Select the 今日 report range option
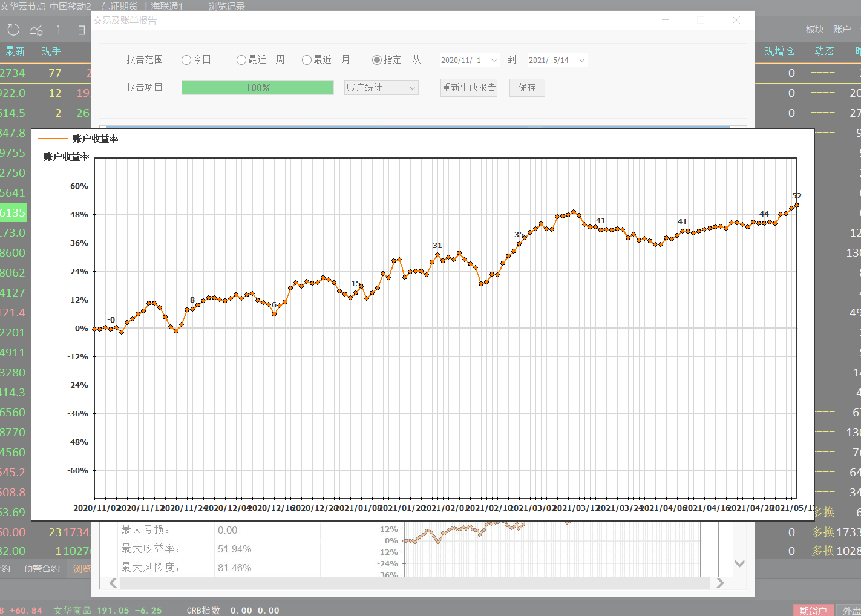Screen dimensions: 861x616 [186, 60]
